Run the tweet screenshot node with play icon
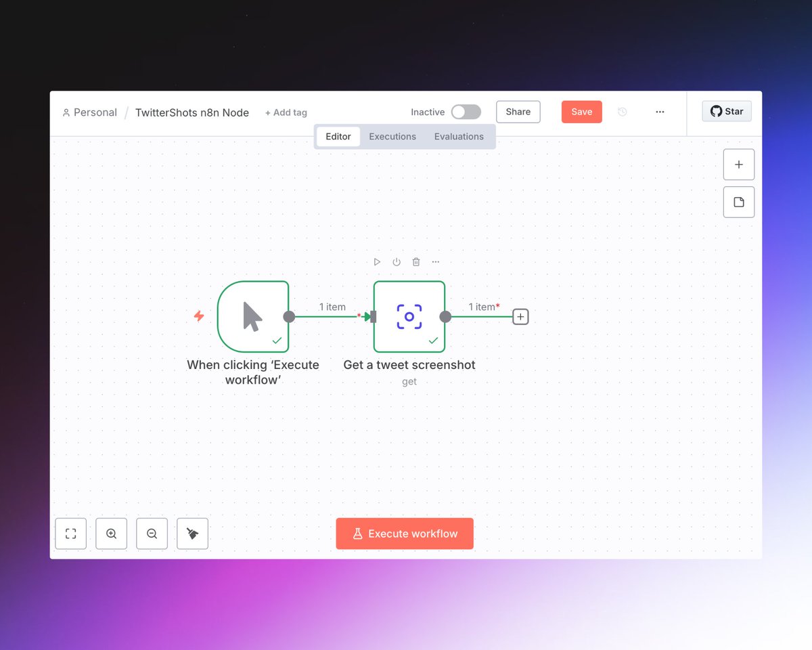The height and width of the screenshot is (650, 812). tap(377, 262)
